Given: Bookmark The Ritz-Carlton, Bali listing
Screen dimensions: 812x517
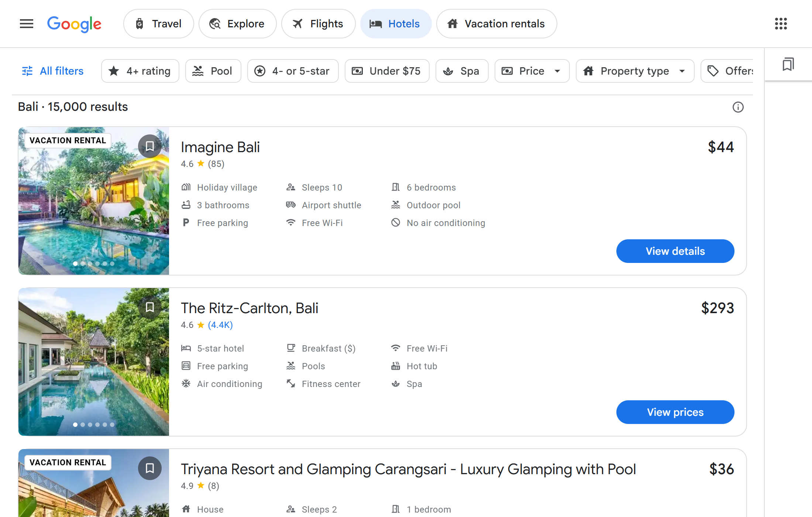Looking at the screenshot, I should [x=149, y=307].
